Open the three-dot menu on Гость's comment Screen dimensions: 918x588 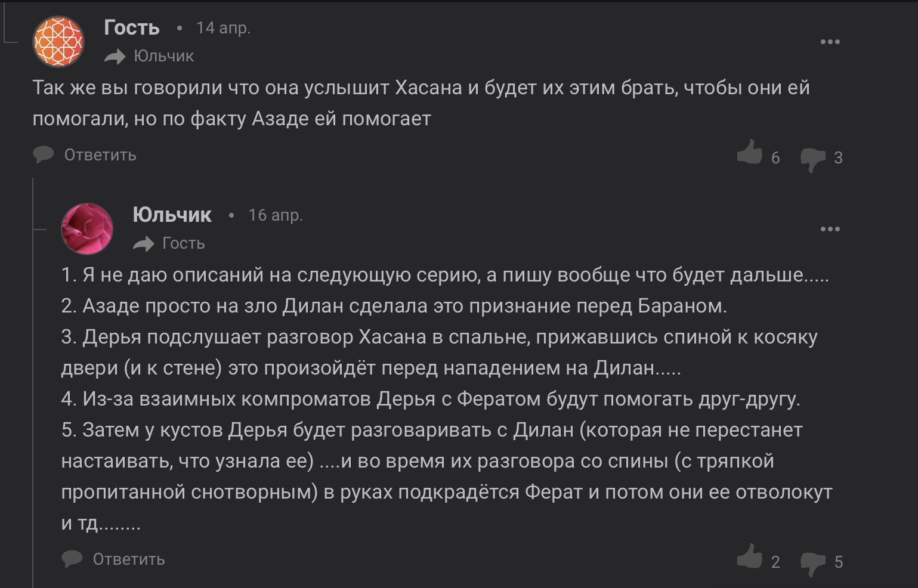(x=830, y=42)
